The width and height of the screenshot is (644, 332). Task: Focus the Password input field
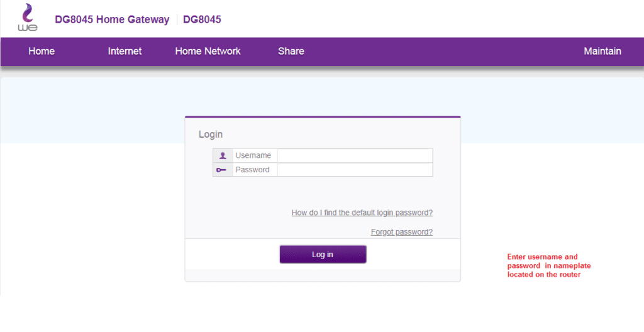coord(355,170)
